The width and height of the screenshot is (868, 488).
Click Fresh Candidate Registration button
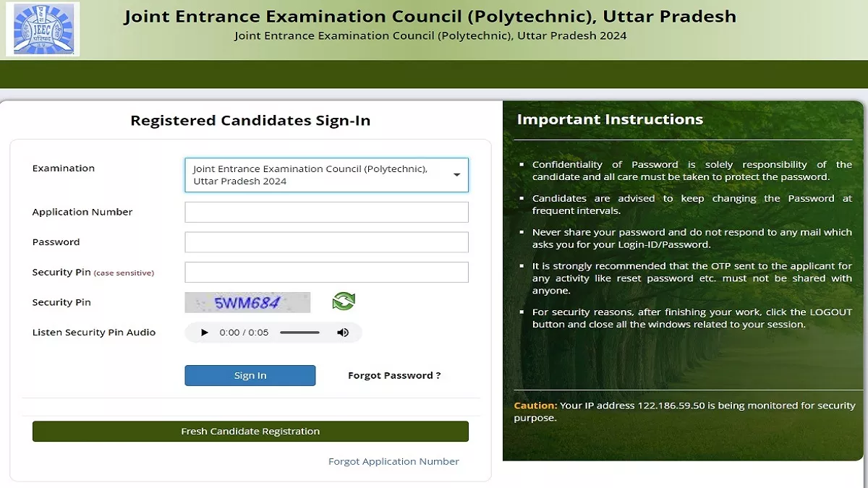(250, 432)
